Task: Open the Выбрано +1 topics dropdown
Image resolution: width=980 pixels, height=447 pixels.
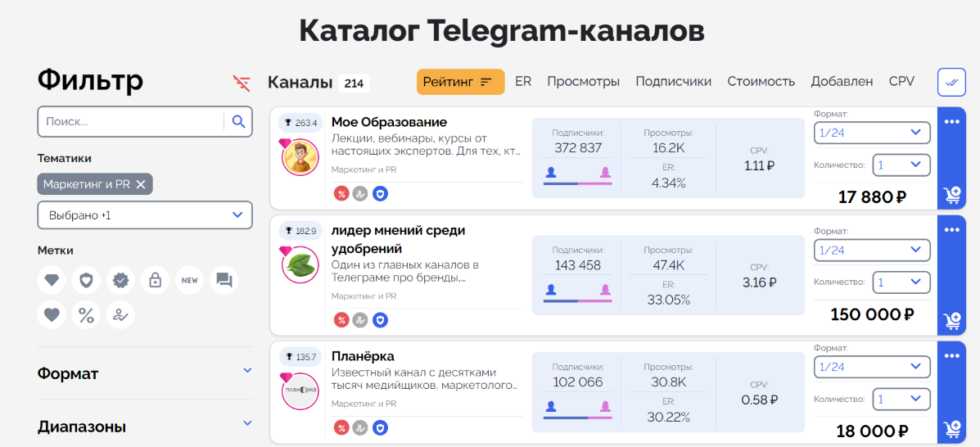Action: 145,214
